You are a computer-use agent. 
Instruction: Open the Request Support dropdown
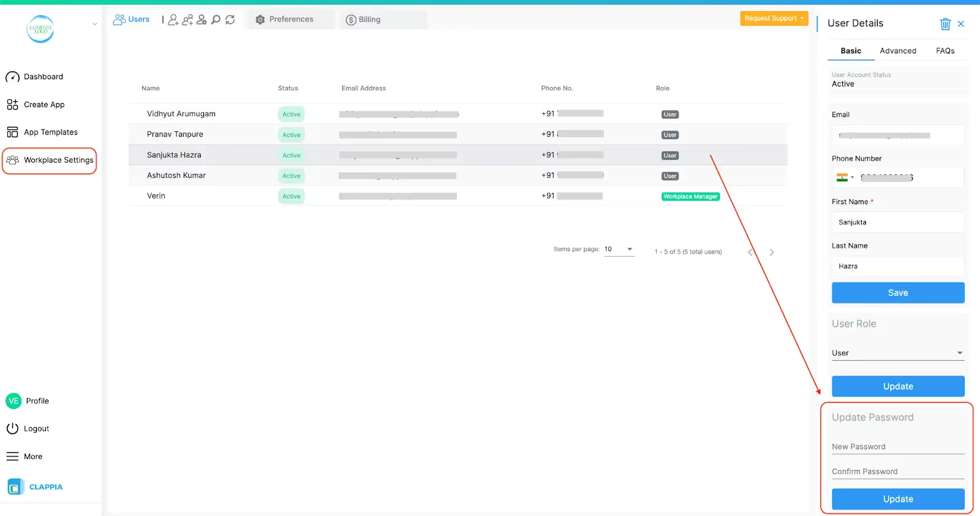pyautogui.click(x=774, y=18)
